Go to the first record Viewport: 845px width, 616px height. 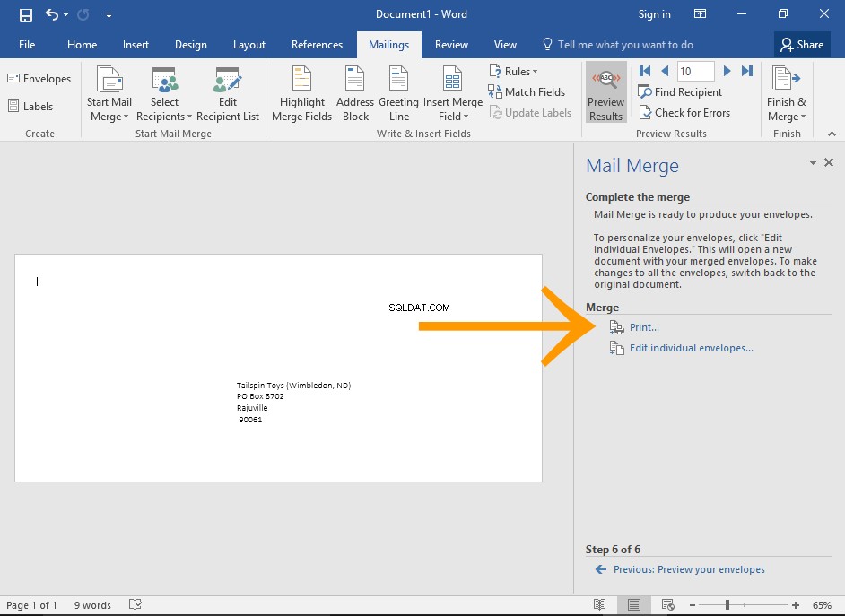(645, 71)
